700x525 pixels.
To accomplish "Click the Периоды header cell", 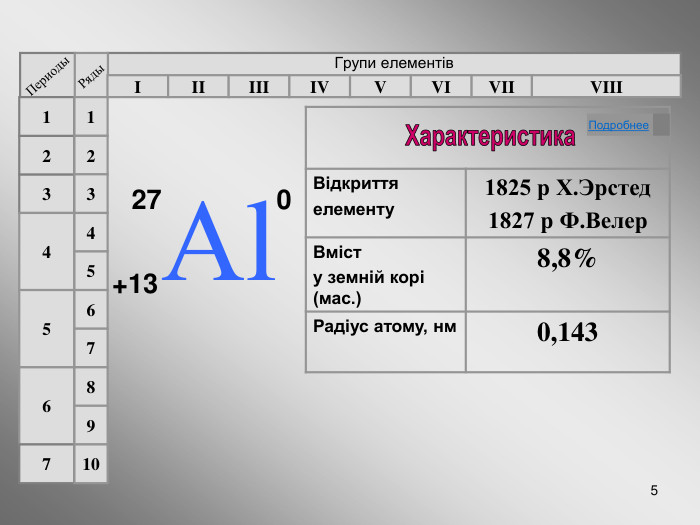I will [x=47, y=75].
